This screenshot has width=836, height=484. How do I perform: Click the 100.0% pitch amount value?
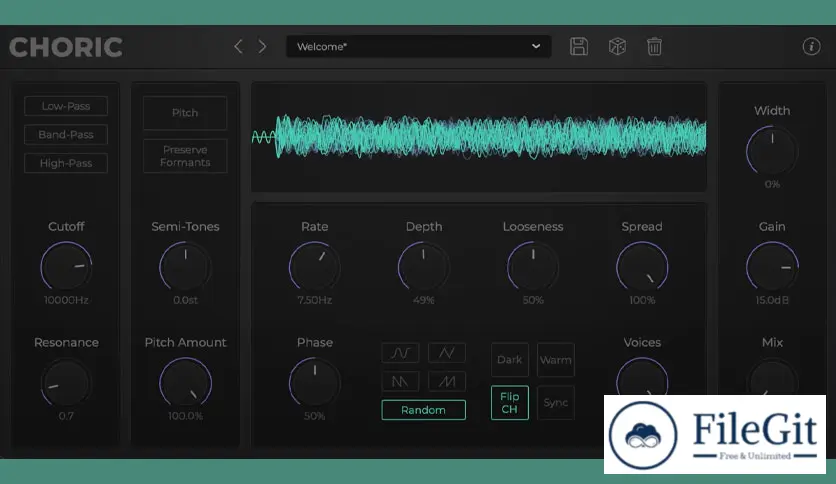pyautogui.click(x=185, y=416)
